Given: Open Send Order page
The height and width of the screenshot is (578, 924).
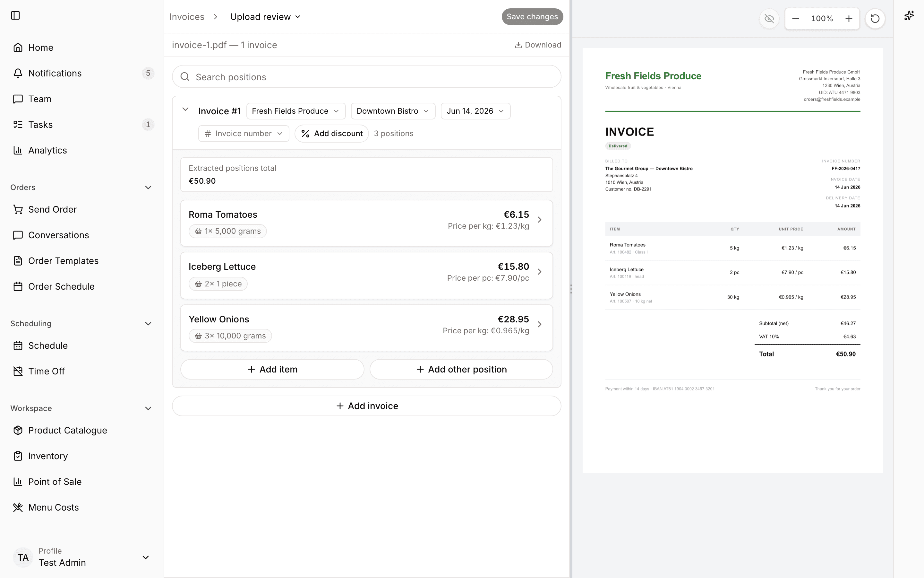Looking at the screenshot, I should 82,209.
